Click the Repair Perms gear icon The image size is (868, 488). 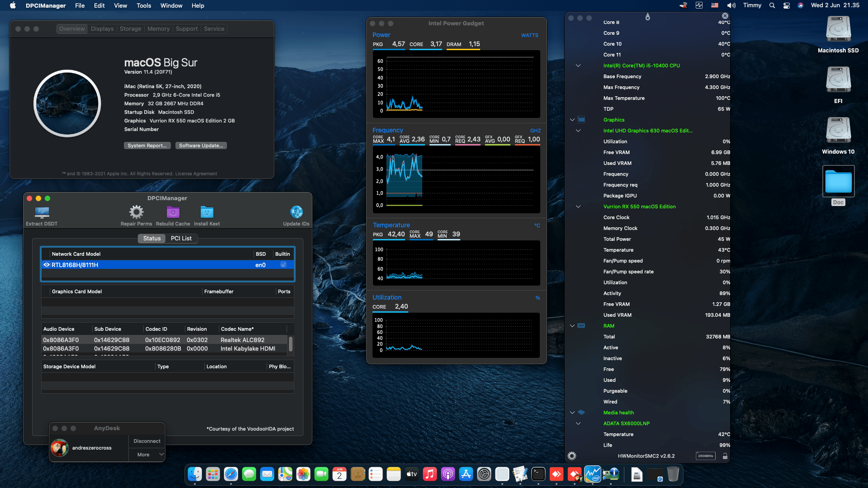click(x=136, y=212)
